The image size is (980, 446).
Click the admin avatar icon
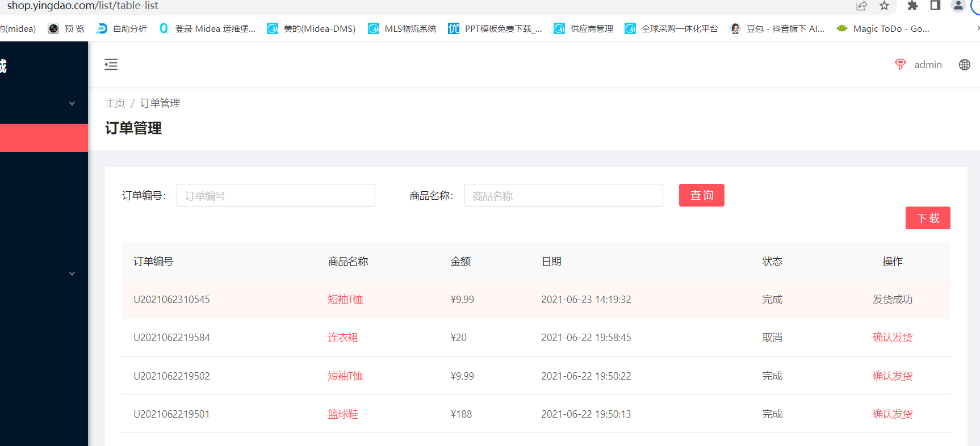click(x=900, y=65)
